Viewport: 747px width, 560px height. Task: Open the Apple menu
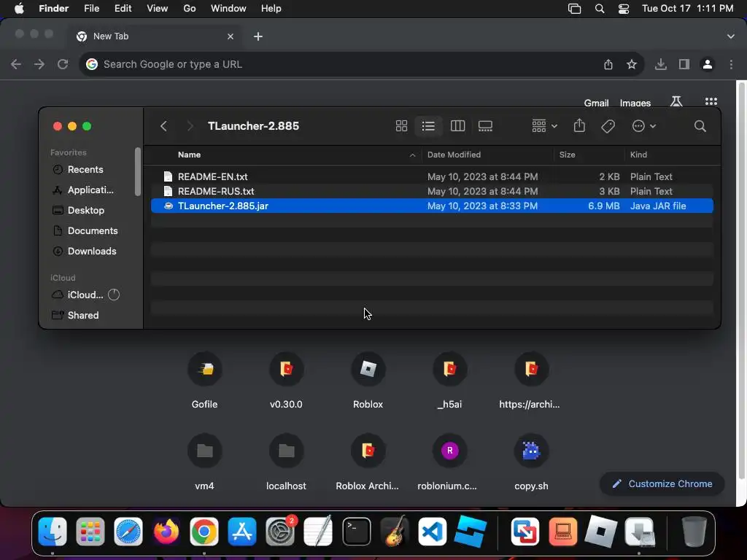(19, 9)
